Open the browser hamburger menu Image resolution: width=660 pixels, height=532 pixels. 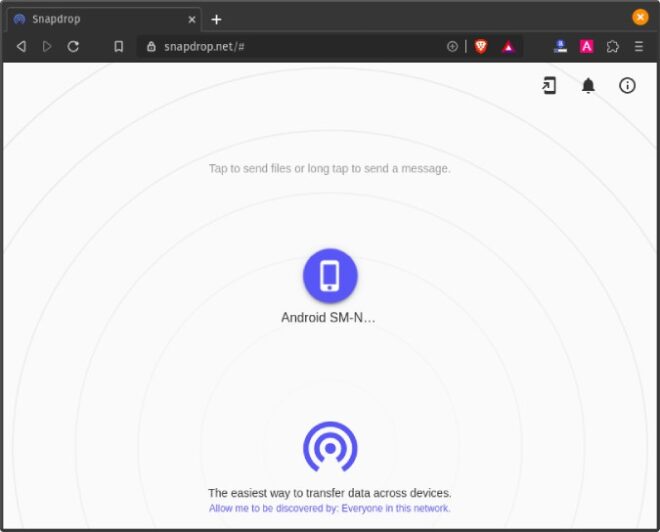tap(639, 46)
